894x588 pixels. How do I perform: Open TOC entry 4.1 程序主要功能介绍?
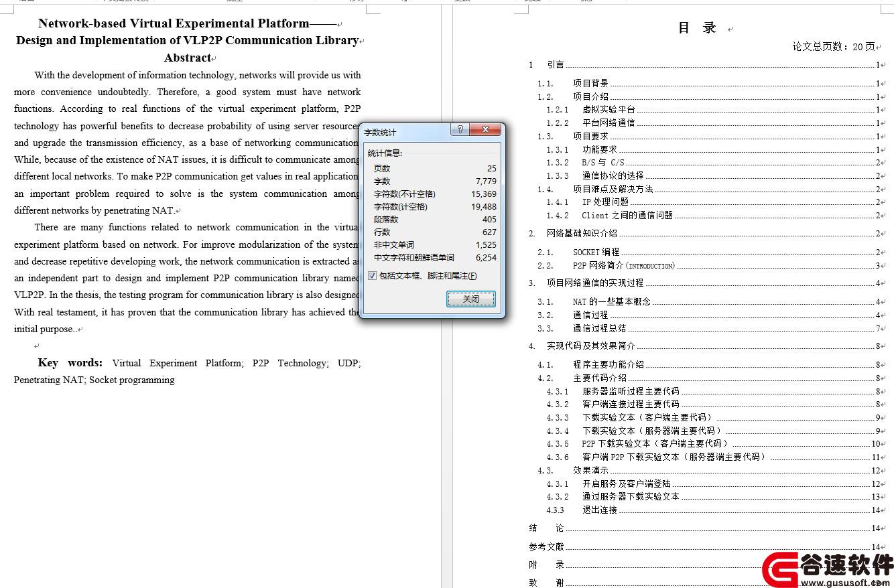click(708, 365)
